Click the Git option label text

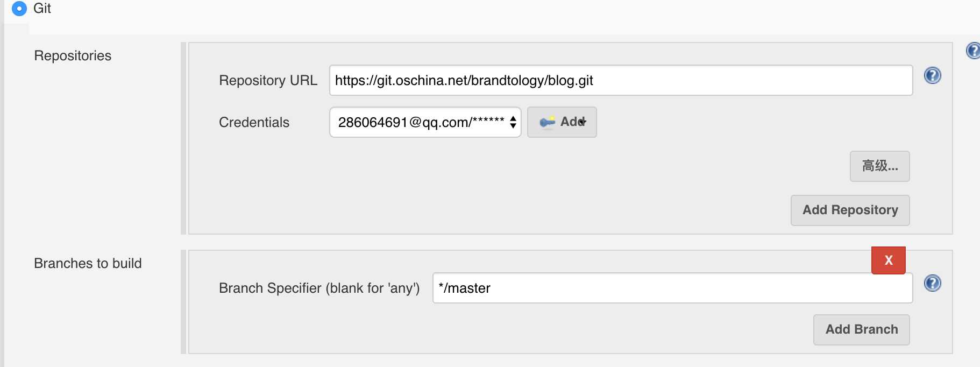[x=42, y=9]
